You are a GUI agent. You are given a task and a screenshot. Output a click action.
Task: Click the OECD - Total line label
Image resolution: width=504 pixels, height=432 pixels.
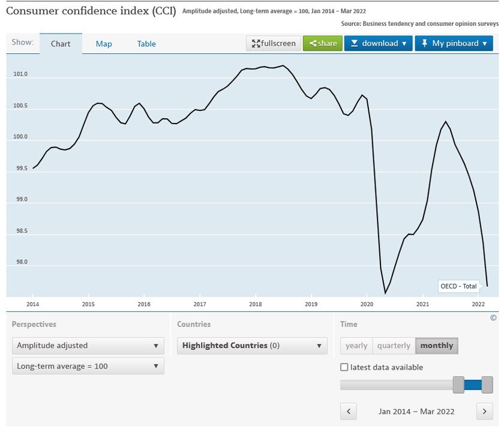click(458, 286)
